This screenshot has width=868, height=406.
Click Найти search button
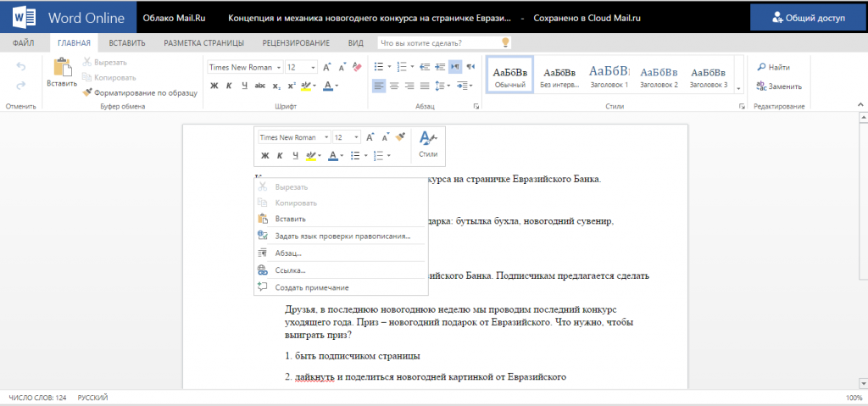(x=773, y=67)
